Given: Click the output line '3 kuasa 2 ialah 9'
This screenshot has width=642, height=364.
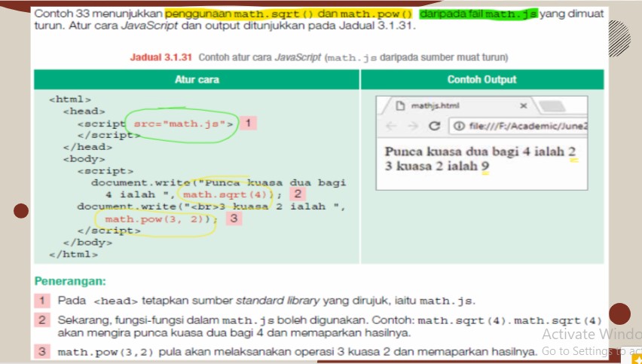Looking at the screenshot, I should pos(437,166).
